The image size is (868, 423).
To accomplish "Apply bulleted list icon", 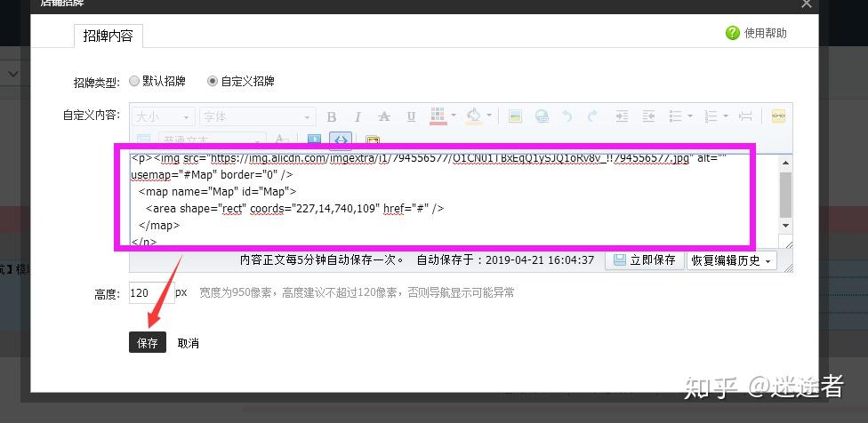I will click(675, 116).
